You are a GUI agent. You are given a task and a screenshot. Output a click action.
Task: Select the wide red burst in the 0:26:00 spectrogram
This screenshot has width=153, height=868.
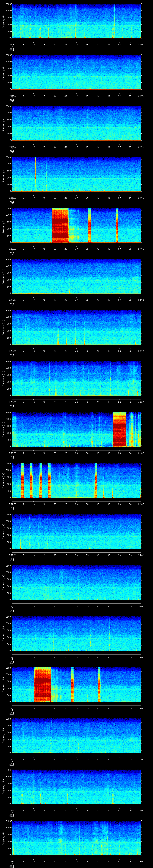pyautogui.click(x=60, y=225)
